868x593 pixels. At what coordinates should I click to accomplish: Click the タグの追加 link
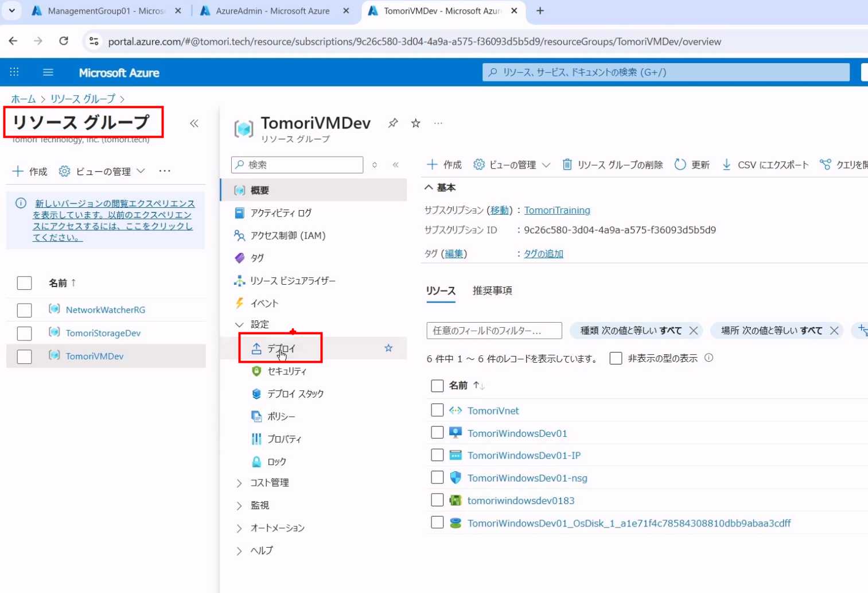pos(543,254)
